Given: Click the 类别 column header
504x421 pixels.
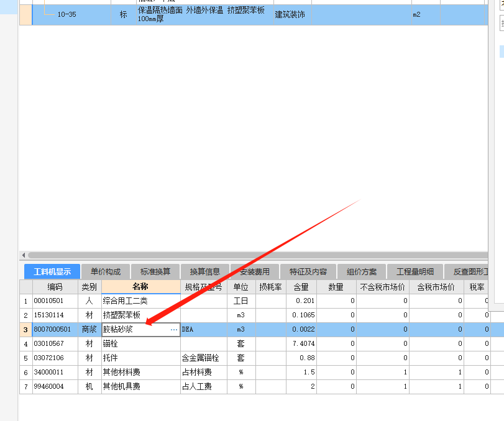Looking at the screenshot, I should [x=89, y=287].
